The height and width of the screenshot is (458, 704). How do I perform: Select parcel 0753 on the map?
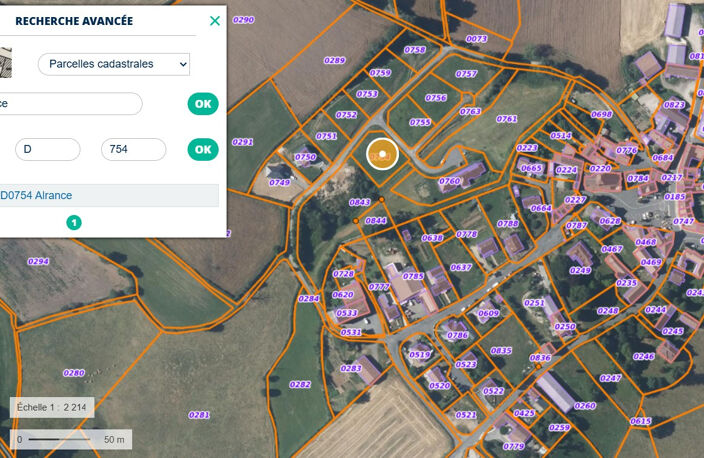(x=367, y=94)
